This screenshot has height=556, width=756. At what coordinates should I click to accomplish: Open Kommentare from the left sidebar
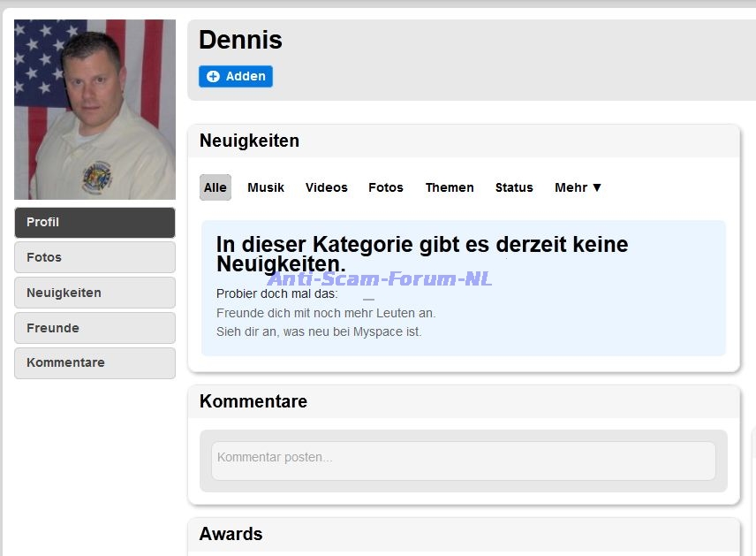[x=94, y=362]
